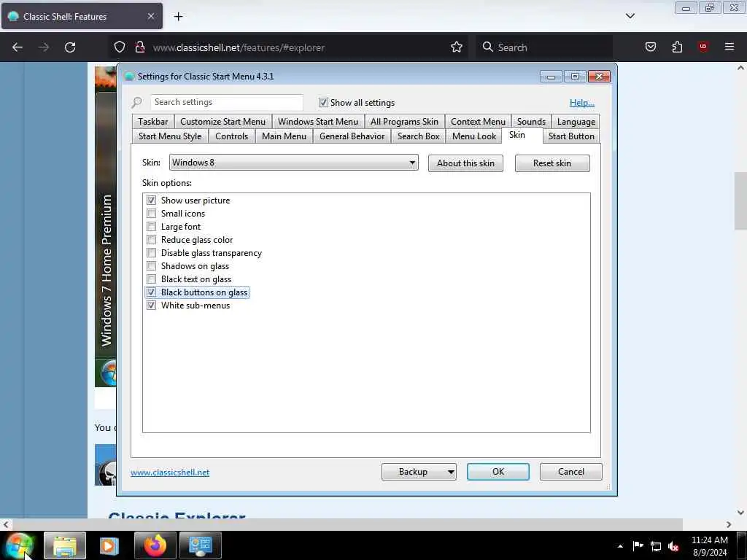Click the About this skin button

pos(465,163)
